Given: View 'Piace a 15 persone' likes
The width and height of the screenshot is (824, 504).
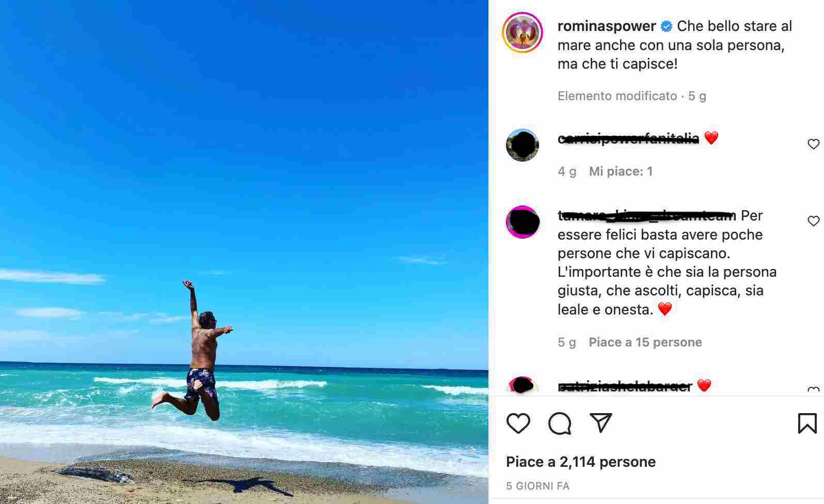Looking at the screenshot, I should point(645,342).
